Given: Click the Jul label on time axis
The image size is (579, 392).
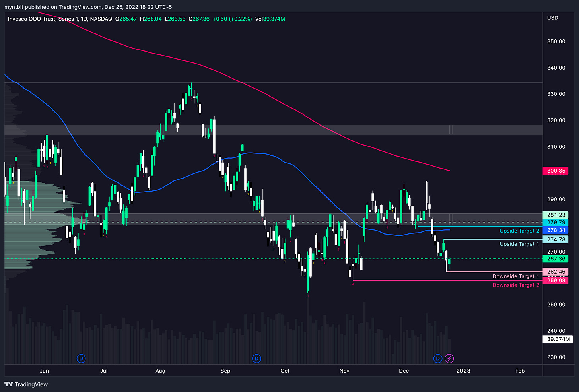Looking at the screenshot, I should (104, 371).
